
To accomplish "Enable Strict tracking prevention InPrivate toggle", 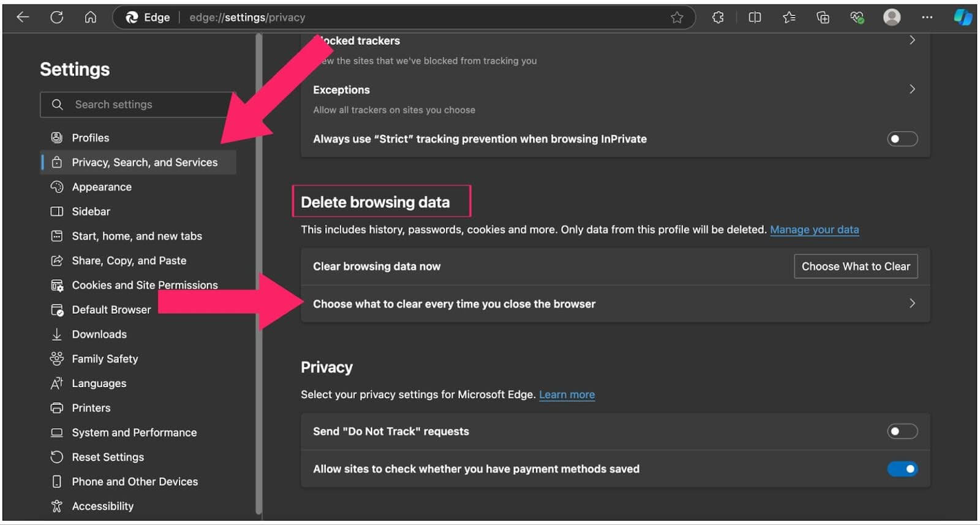I will [x=902, y=139].
